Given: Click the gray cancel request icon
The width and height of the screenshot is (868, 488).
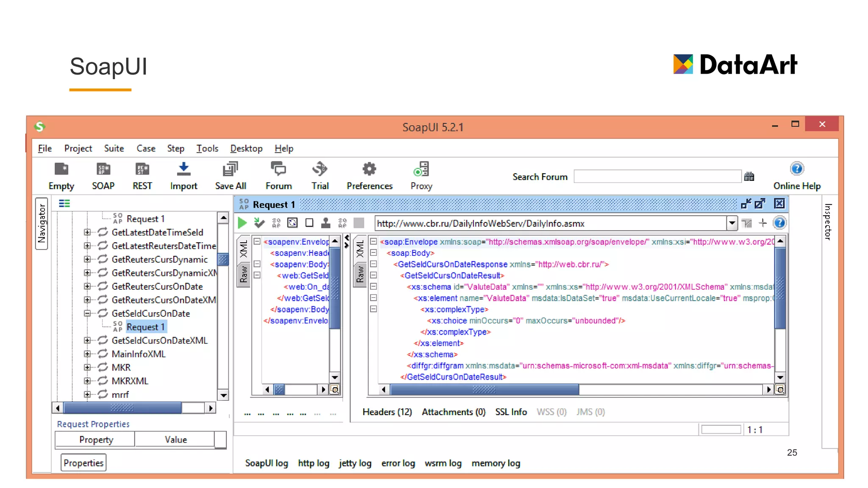Looking at the screenshot, I should tap(359, 223).
